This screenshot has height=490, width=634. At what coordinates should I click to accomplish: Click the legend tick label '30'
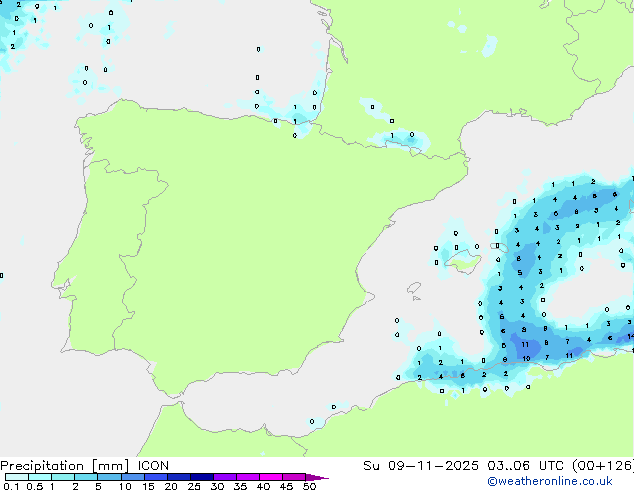pos(217,486)
